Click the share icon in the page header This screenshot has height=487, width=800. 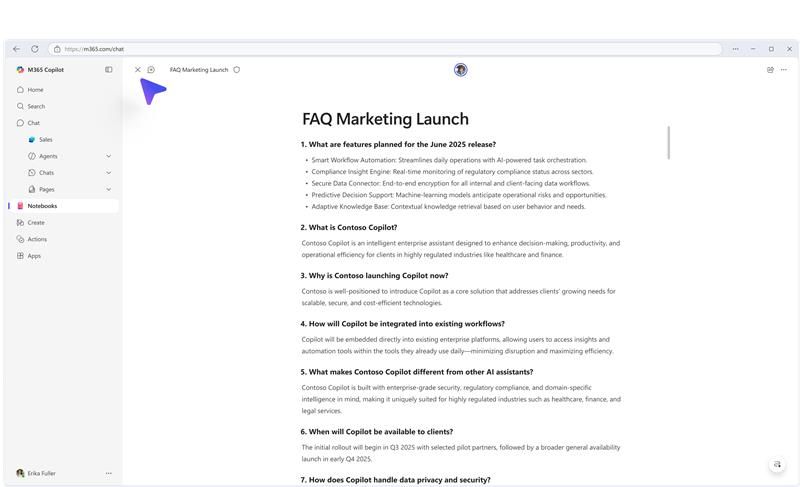pos(770,70)
